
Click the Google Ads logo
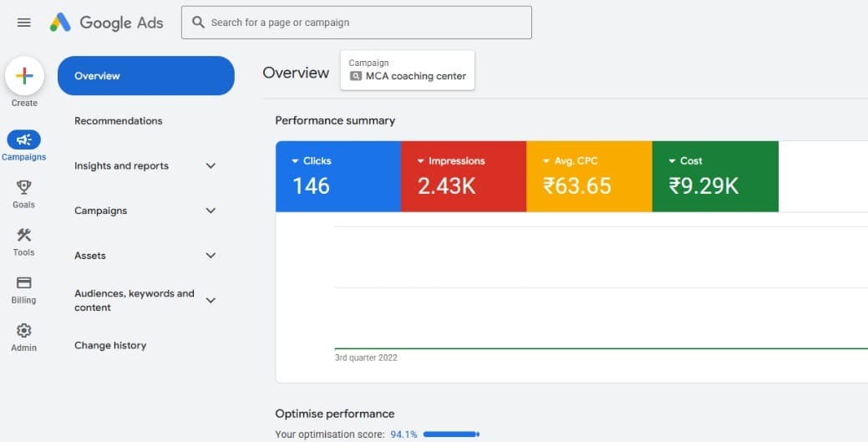pyautogui.click(x=106, y=23)
